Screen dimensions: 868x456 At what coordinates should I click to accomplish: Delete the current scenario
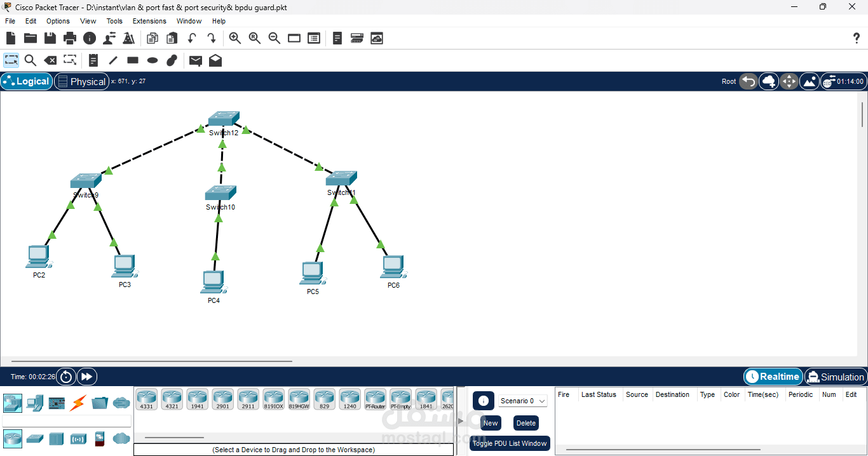tap(526, 422)
